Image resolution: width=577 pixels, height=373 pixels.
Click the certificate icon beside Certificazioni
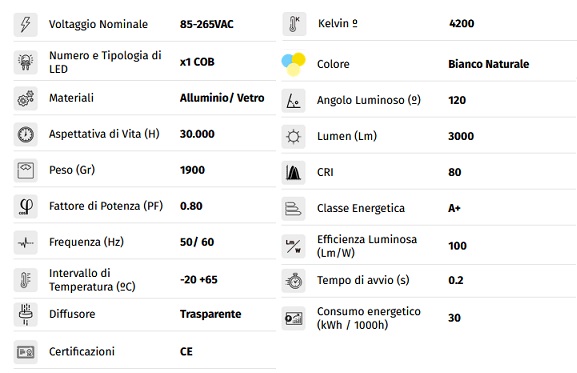click(x=25, y=352)
